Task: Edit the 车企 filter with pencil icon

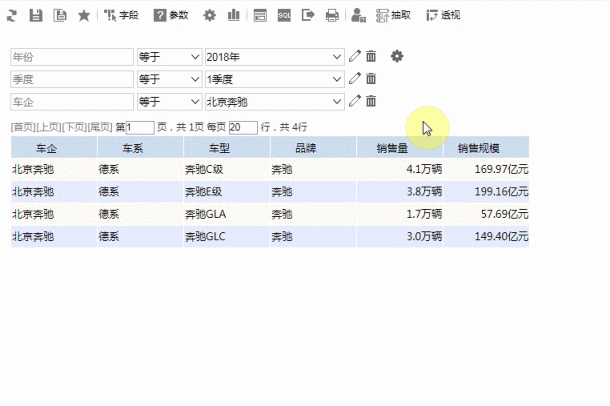Action: [355, 101]
